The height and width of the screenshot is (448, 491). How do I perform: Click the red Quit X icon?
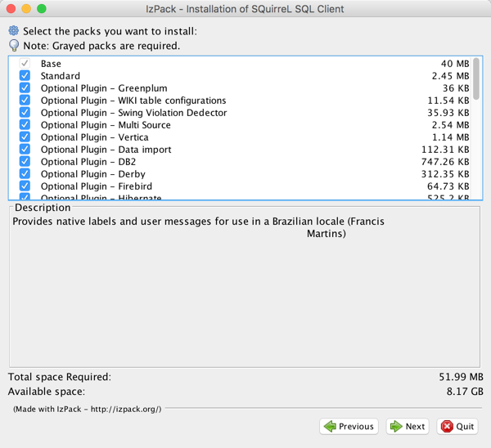point(447,426)
